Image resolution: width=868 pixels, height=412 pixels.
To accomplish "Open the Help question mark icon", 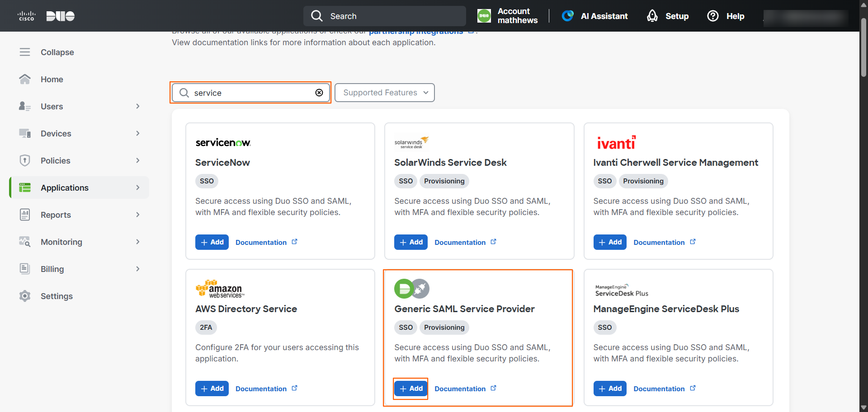I will click(x=712, y=16).
